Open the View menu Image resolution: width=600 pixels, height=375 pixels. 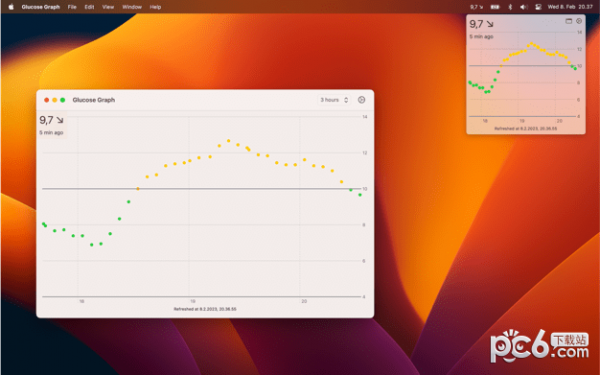coord(108,7)
